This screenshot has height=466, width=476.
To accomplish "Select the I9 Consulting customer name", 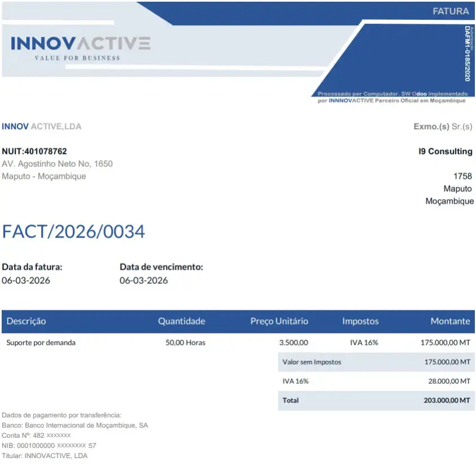I will (x=445, y=151).
